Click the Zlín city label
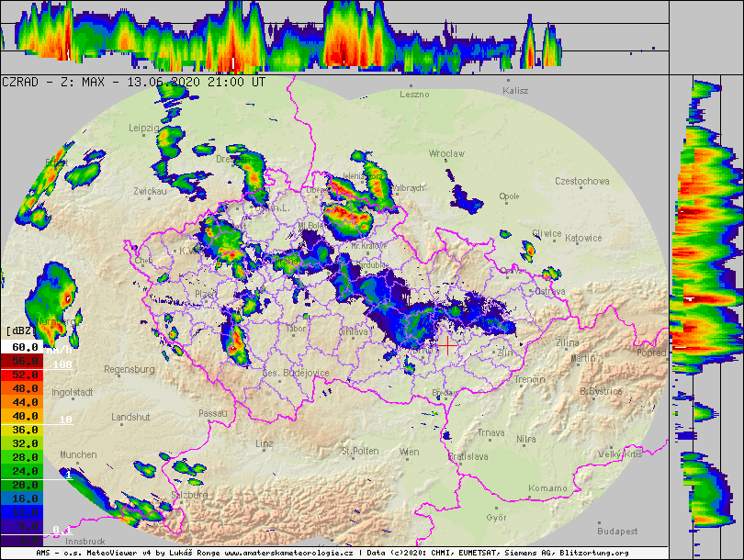Image resolution: width=744 pixels, height=560 pixels. coord(504,353)
